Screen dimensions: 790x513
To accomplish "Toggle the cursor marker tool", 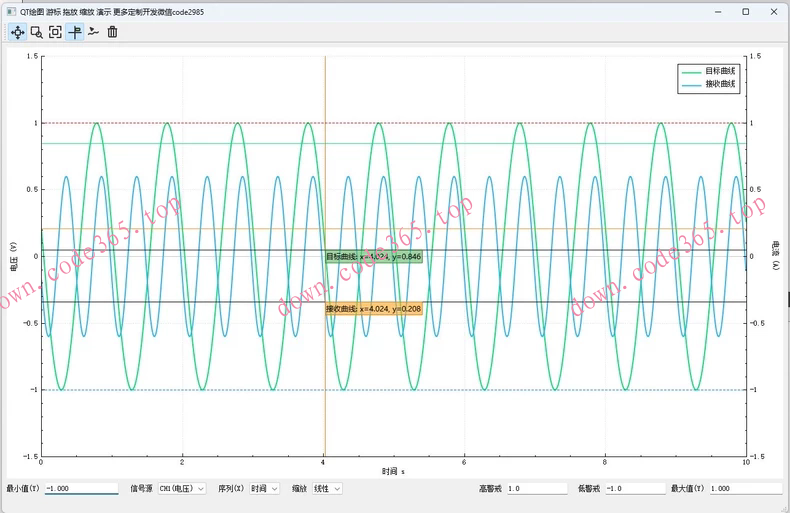I will (x=74, y=32).
